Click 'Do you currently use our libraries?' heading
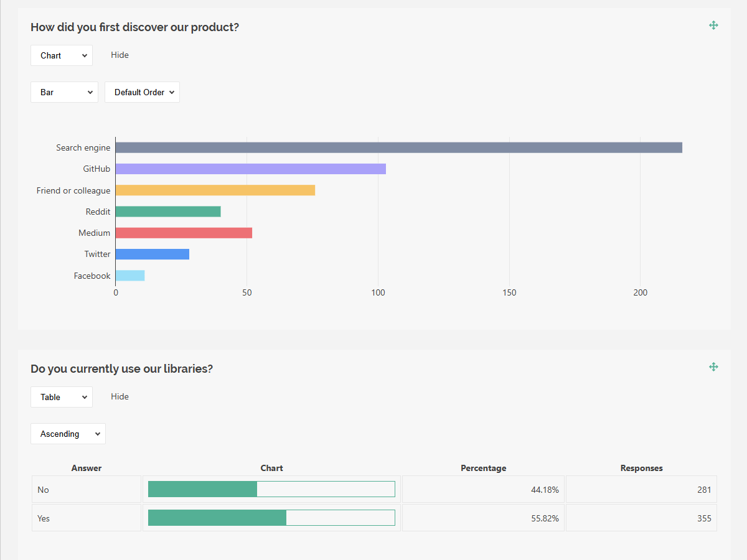Screen dimensions: 747x560 121,369
